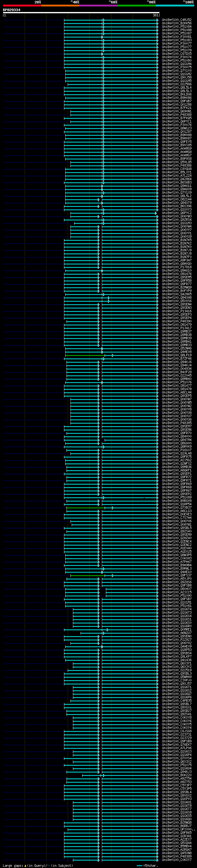
Task: Select the label UniRef100_P48388
Action: tap(177, 115)
